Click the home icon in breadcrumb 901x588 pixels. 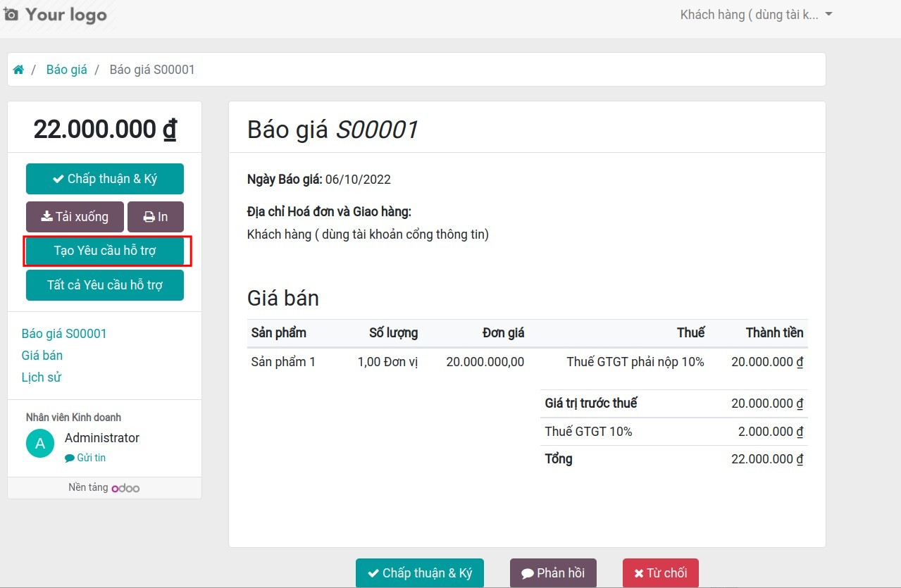point(18,70)
